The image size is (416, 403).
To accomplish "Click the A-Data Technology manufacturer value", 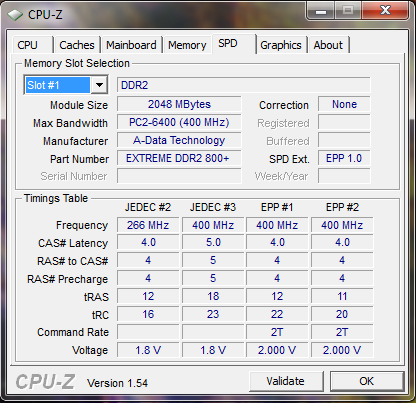I will (x=179, y=140).
